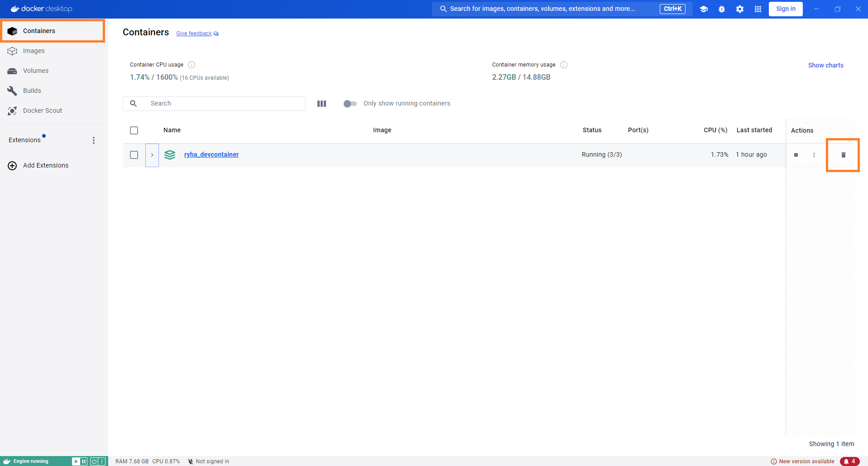Go to Volumes in the sidebar
Screen dimensions: 868x466
53,71
